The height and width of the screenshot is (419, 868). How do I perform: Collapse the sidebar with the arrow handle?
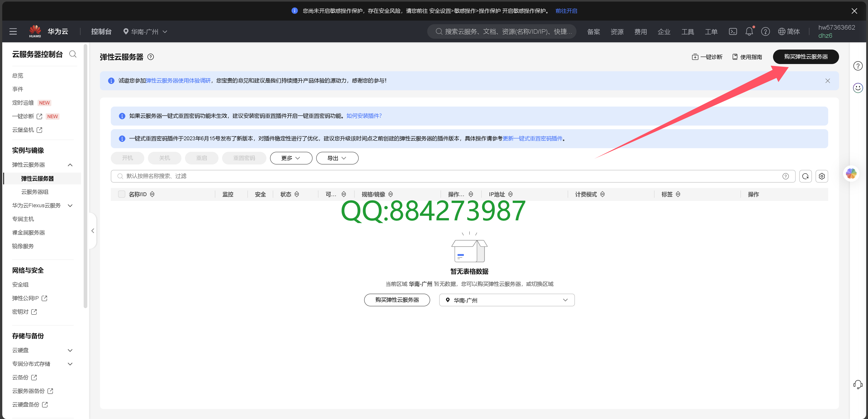(93, 231)
